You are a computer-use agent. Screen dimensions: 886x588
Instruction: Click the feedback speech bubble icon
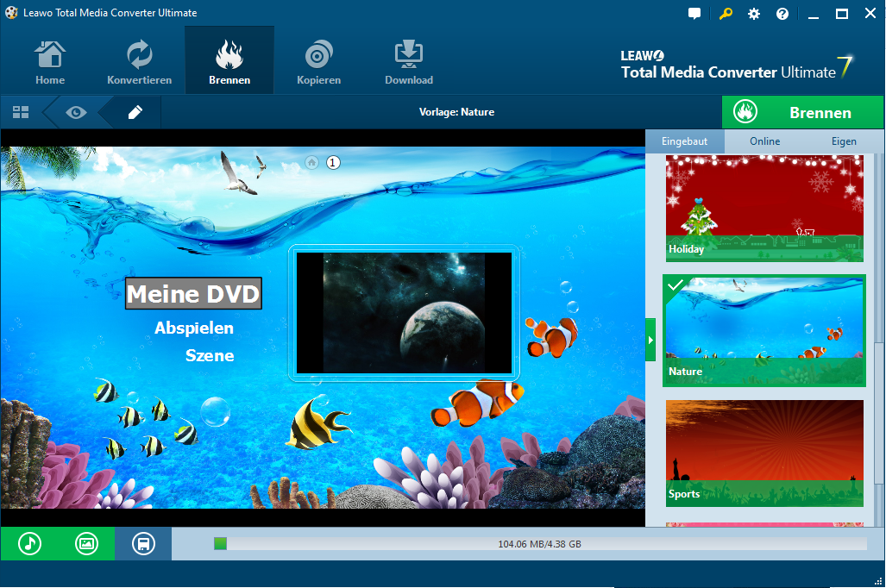(x=694, y=14)
